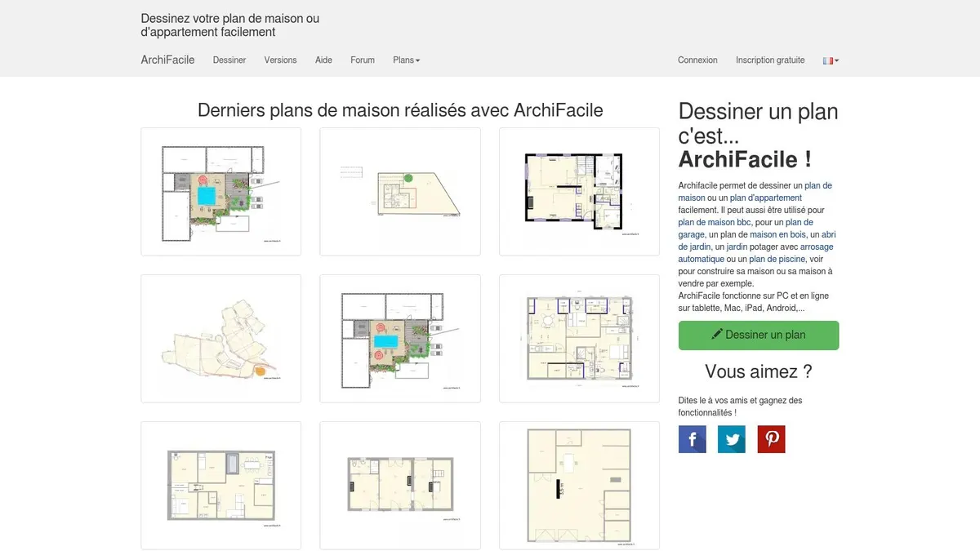The image size is (980, 551).
Task: Open the trapezoid plot plan thumbnail
Action: (400, 192)
